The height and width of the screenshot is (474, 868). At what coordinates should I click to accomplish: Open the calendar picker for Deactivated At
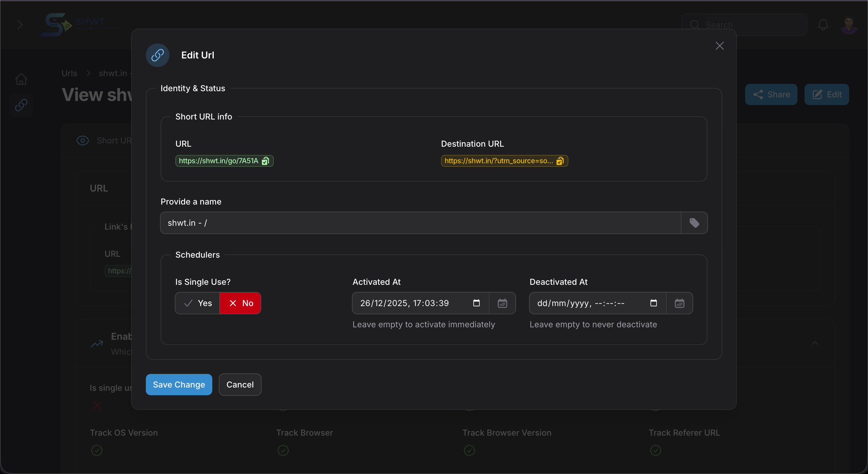point(680,303)
